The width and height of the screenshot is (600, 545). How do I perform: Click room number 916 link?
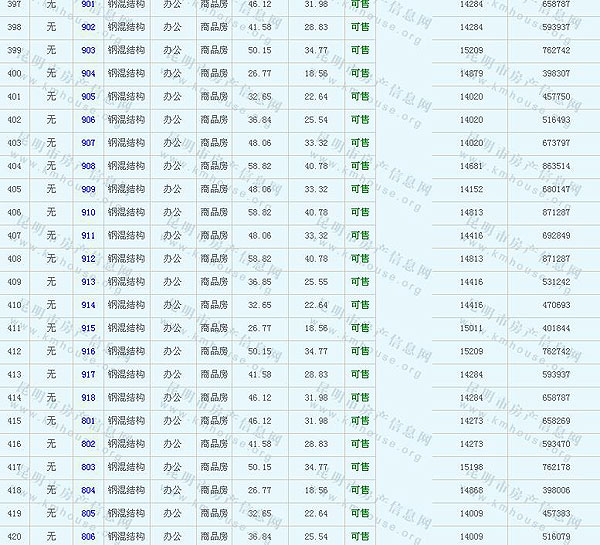tap(89, 351)
